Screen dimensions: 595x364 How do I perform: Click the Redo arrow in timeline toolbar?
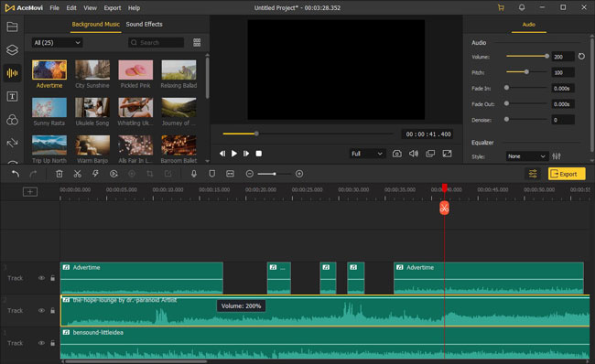click(x=33, y=174)
